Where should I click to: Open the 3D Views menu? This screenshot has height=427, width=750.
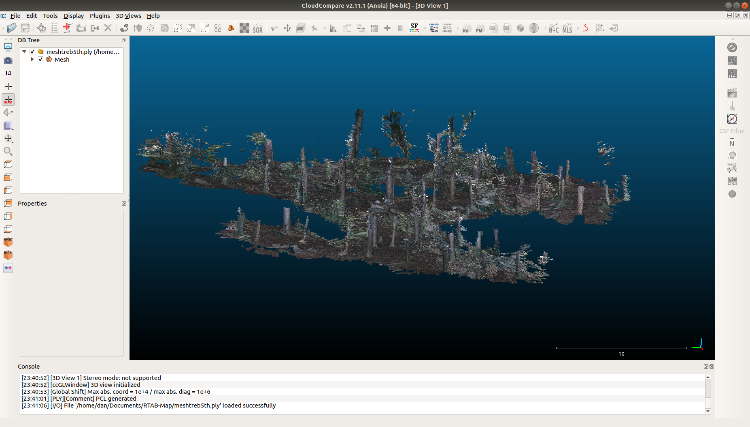click(x=128, y=16)
